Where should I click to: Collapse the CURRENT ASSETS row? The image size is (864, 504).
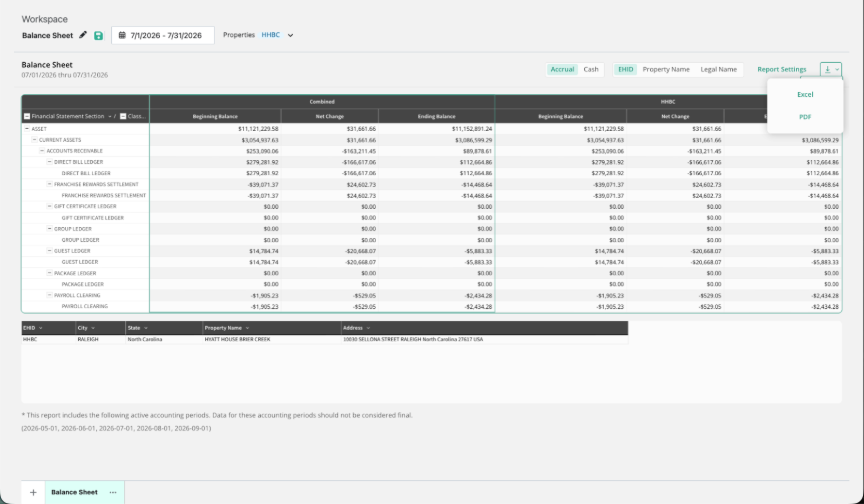coord(34,140)
